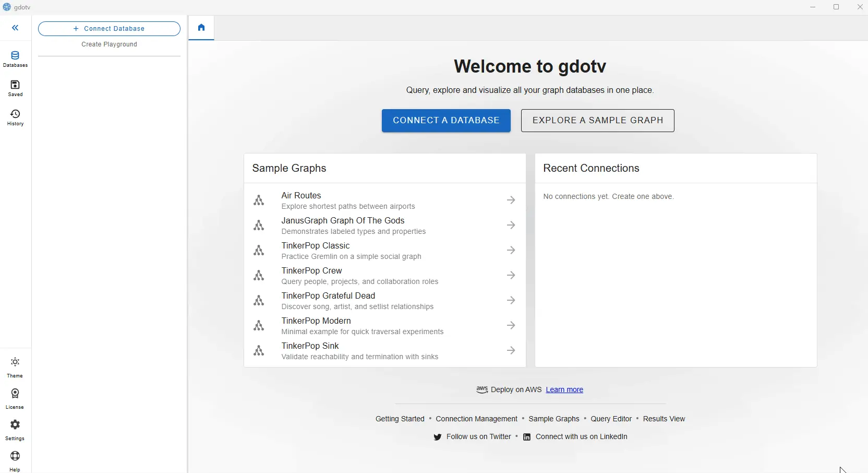The width and height of the screenshot is (868, 473).
Task: Open the Help section
Action: tap(15, 460)
